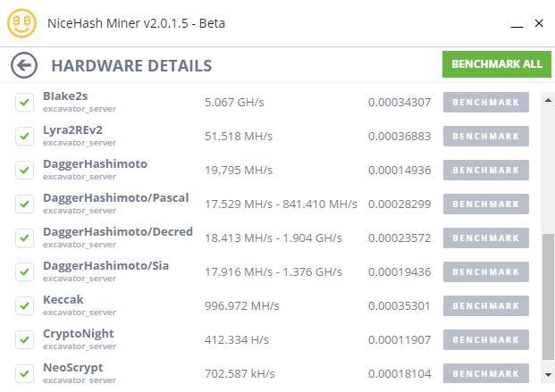Close the NiceHash Miner window
Screen dimensions: 555x392
pyautogui.click(x=538, y=23)
